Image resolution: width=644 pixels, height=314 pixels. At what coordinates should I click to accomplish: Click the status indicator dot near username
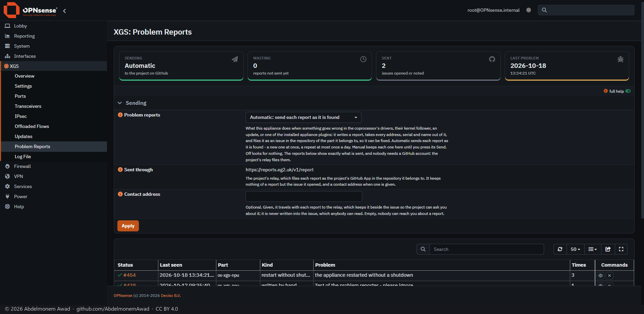529,10
